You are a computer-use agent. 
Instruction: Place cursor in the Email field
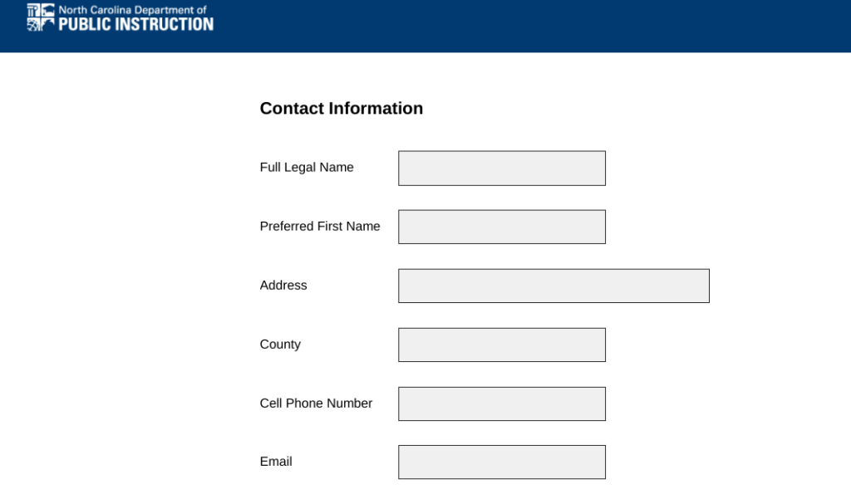coord(501,462)
